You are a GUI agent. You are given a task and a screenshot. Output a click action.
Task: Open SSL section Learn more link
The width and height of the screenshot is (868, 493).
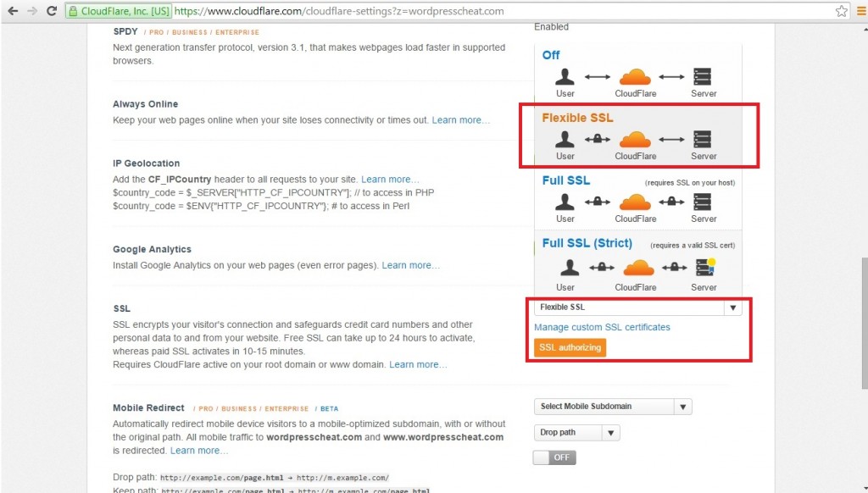418,364
